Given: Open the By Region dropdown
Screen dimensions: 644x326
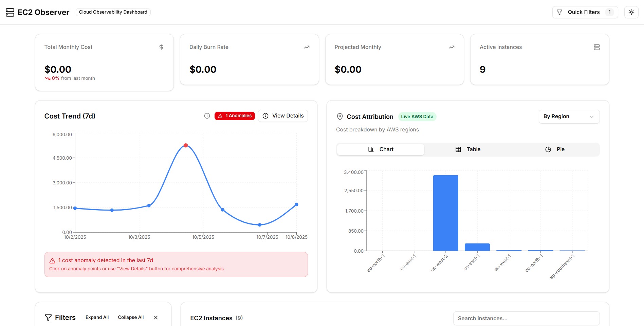Looking at the screenshot, I should pyautogui.click(x=569, y=116).
